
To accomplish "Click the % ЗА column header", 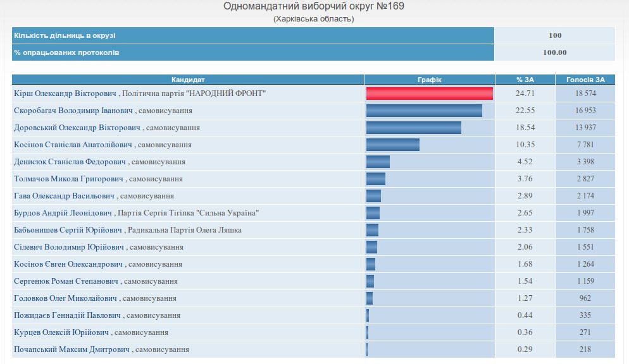I will (525, 80).
